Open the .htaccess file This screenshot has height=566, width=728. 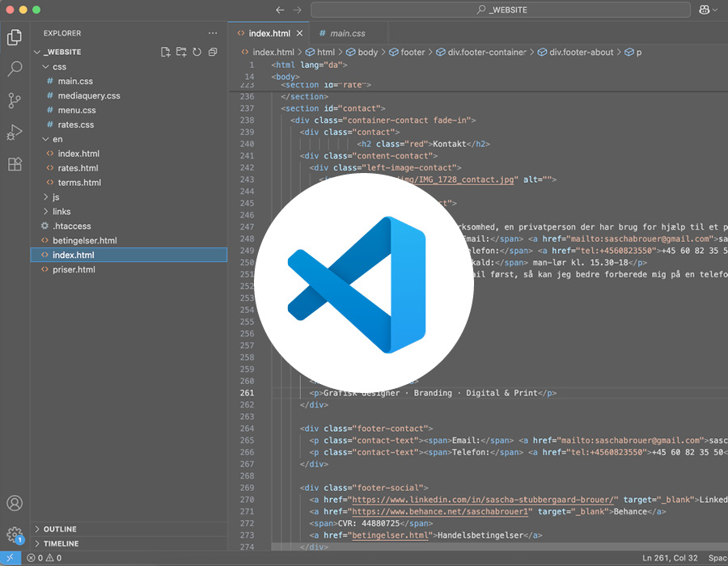point(129,226)
